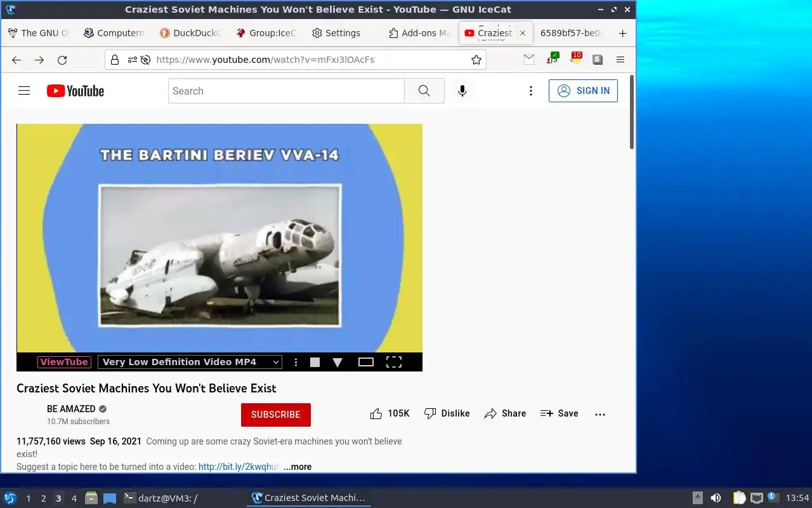Switch to workspace 4 on the taskbar
The width and height of the screenshot is (812, 508).
click(74, 498)
